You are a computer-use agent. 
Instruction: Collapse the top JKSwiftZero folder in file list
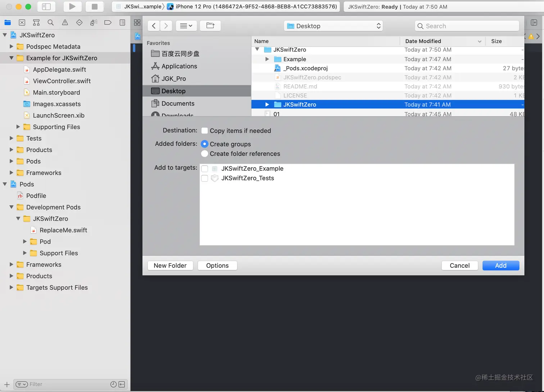[x=257, y=49]
